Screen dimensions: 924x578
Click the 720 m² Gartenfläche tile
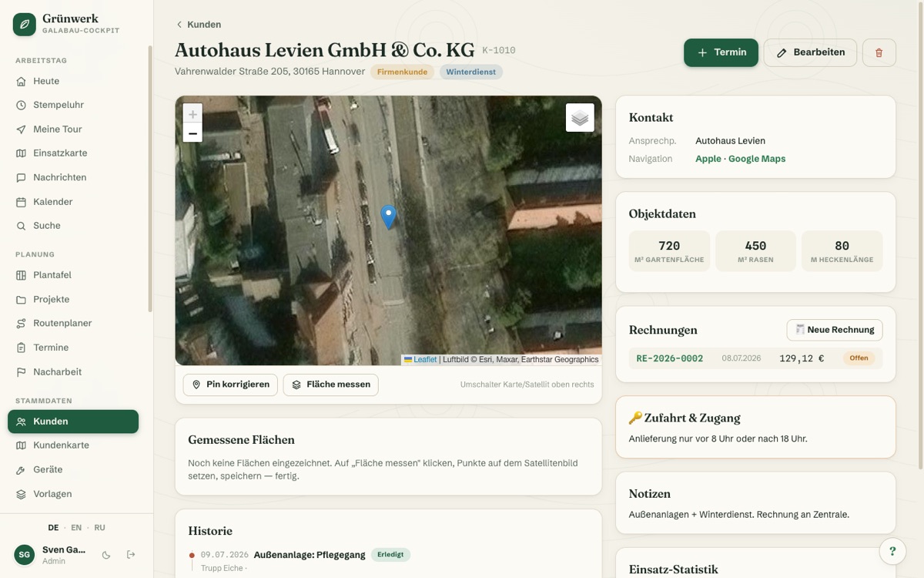pyautogui.click(x=669, y=251)
